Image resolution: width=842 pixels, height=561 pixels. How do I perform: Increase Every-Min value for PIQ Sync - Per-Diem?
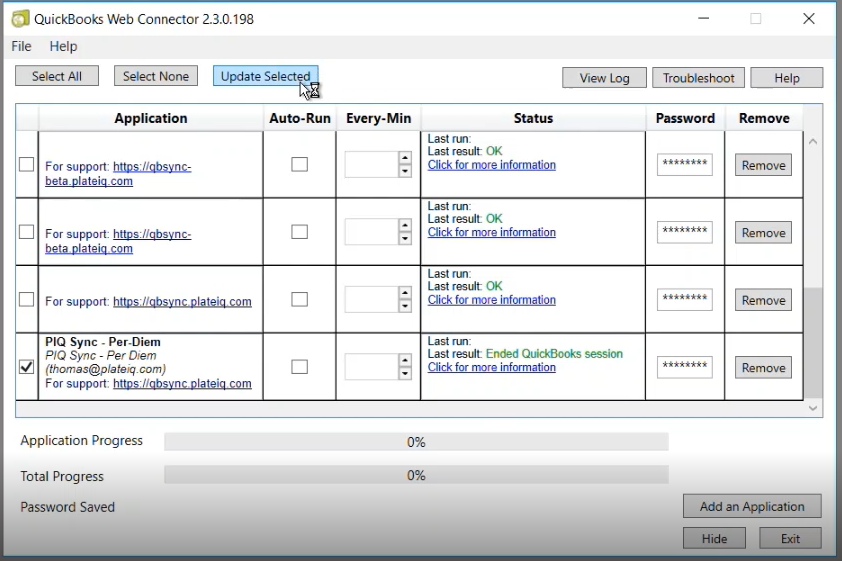(405, 360)
